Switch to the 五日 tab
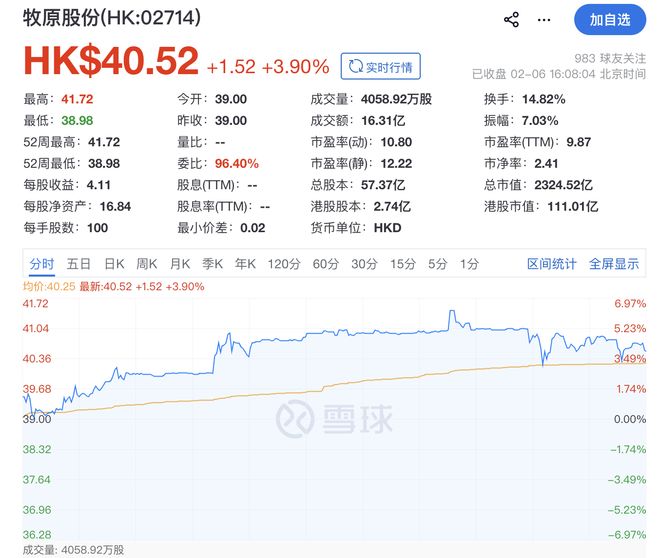The width and height of the screenshot is (660, 558). click(79, 264)
